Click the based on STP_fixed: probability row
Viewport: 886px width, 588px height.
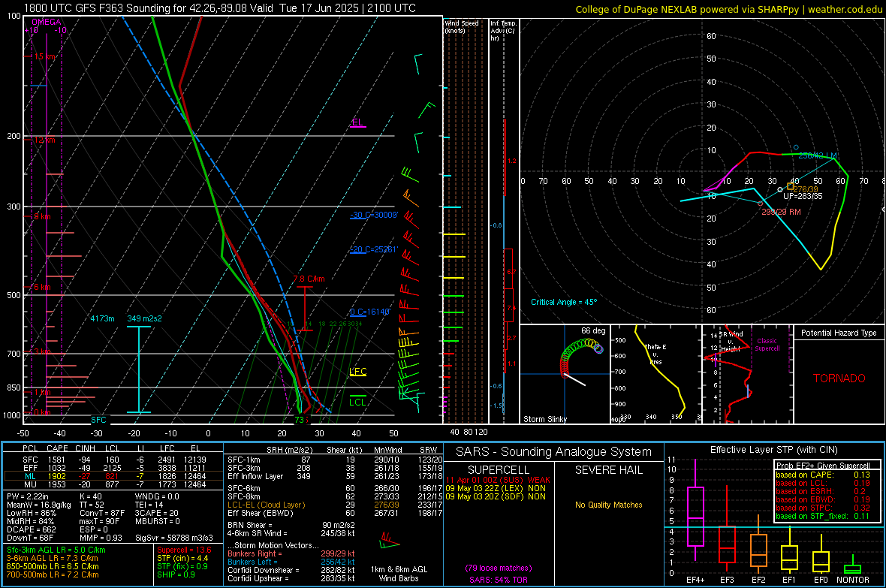[823, 516]
